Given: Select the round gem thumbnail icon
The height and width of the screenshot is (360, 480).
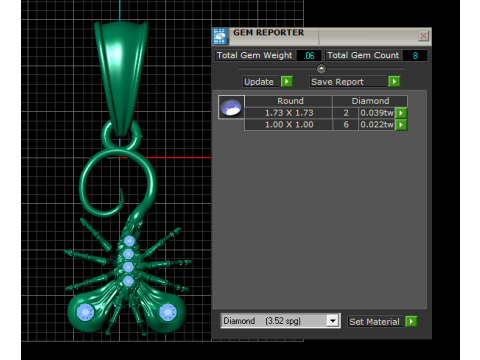Looking at the screenshot, I should coord(231,107).
